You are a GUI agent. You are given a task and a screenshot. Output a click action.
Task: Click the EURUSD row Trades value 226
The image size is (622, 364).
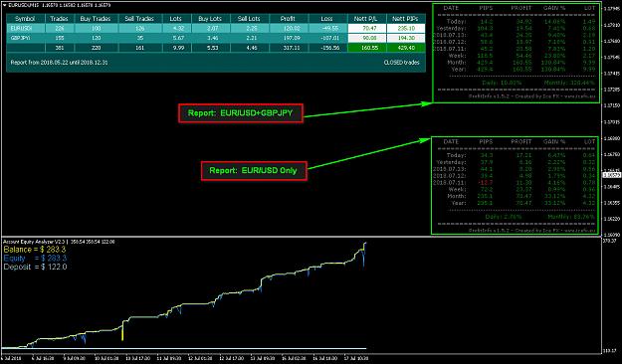click(x=59, y=29)
